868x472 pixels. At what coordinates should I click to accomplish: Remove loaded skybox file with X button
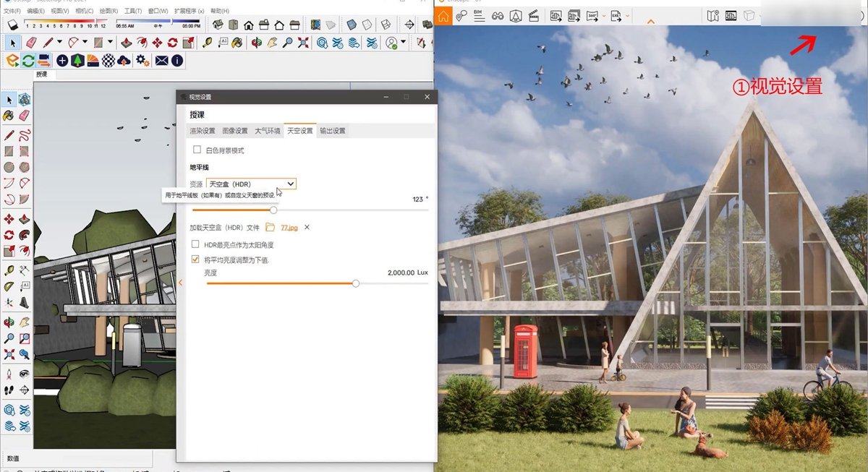[307, 228]
